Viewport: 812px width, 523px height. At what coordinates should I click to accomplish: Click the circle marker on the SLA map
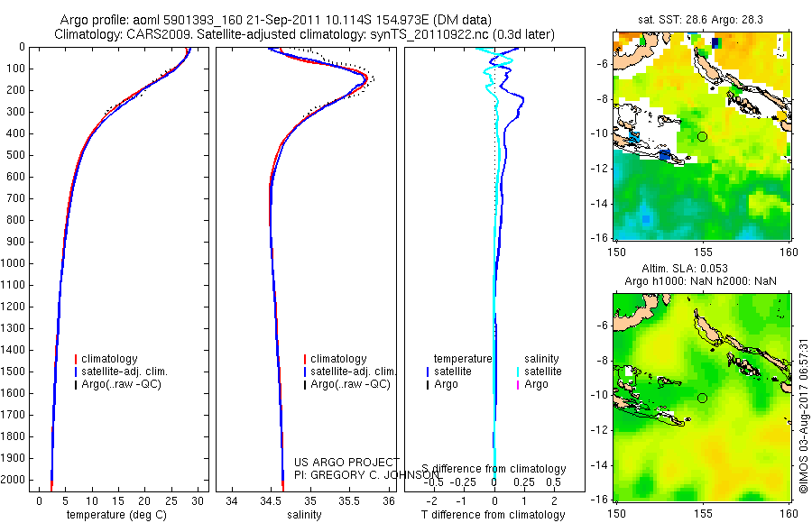(x=702, y=398)
